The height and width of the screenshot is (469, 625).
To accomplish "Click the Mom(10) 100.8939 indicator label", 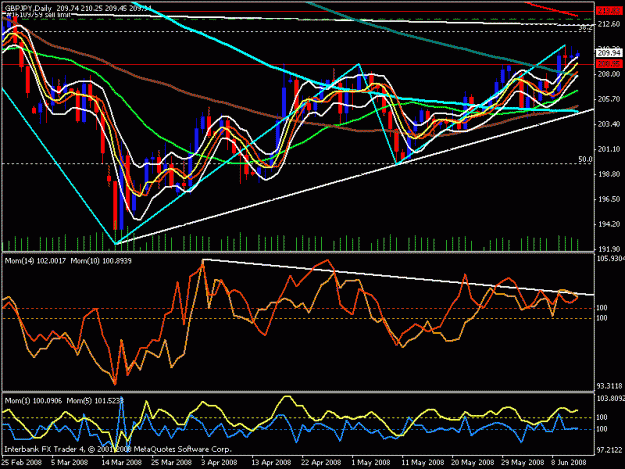I will (x=101, y=261).
